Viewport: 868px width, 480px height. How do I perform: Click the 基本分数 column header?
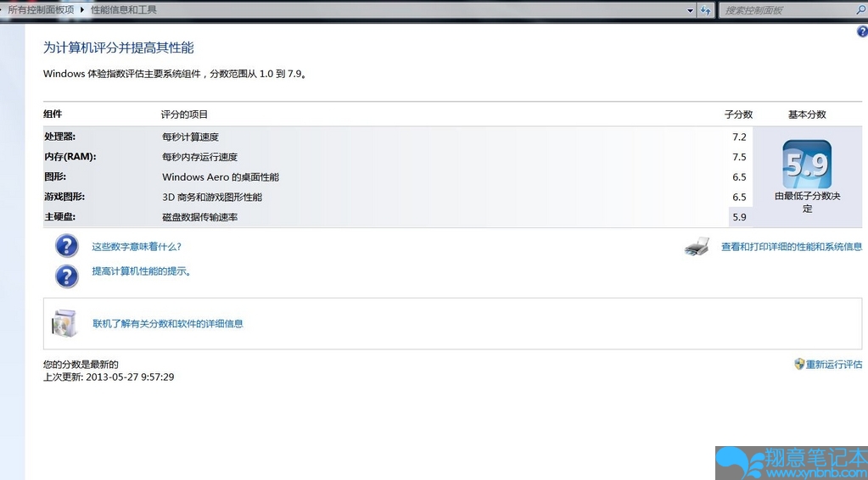point(807,114)
